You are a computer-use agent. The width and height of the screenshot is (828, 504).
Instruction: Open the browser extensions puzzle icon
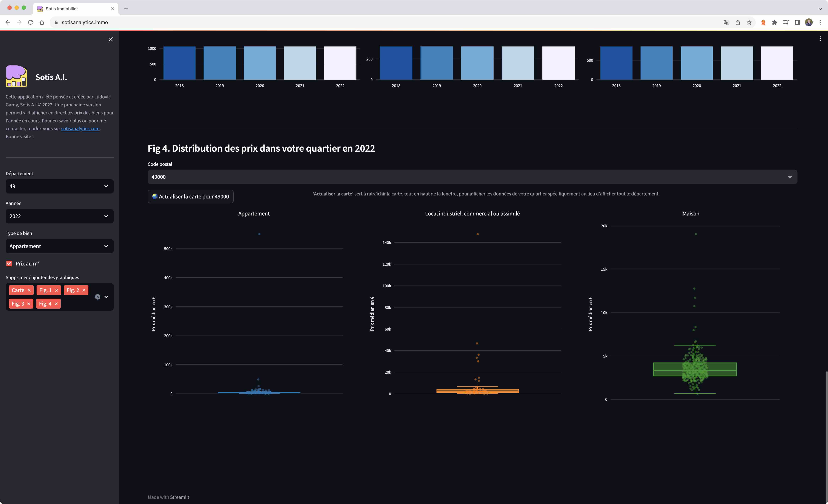coord(775,23)
